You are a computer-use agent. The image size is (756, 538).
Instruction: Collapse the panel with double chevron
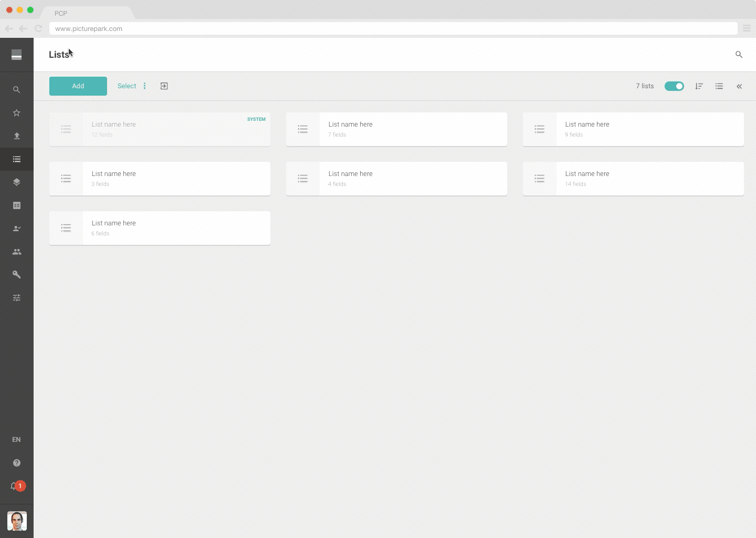click(x=739, y=86)
